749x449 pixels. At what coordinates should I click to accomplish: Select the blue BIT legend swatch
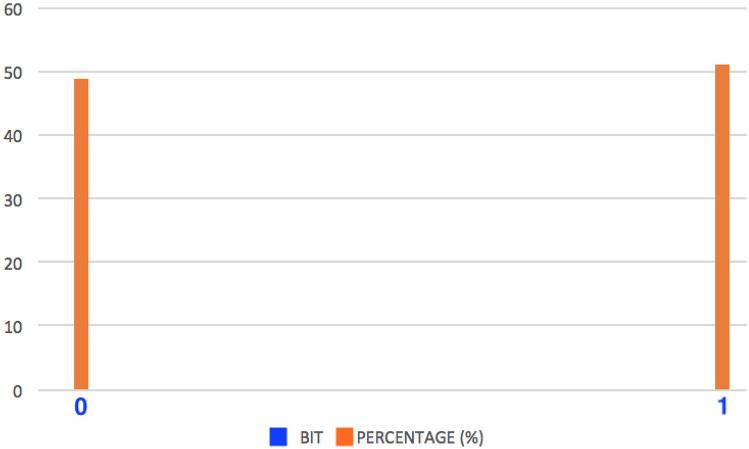point(278,437)
